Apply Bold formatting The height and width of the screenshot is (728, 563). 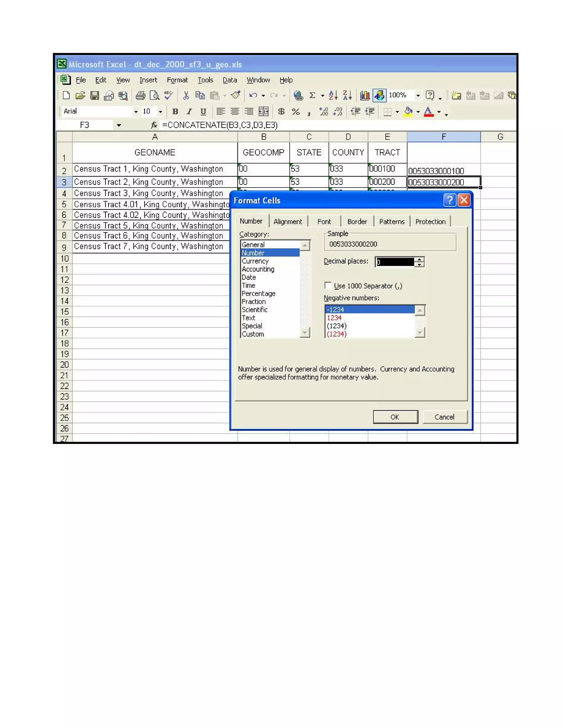175,112
